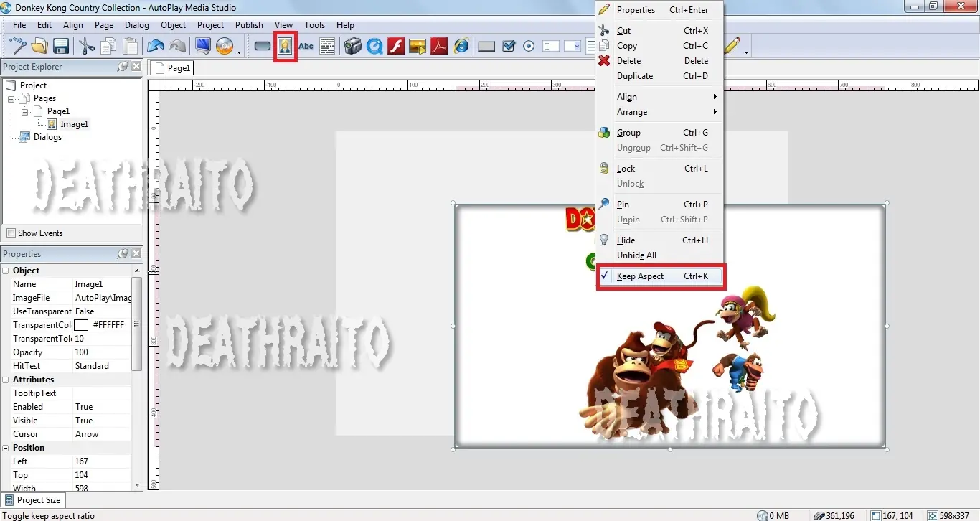Screen dimensions: 980x521
Task: Insert a ComboBox object from the toolbar
Action: (x=573, y=47)
